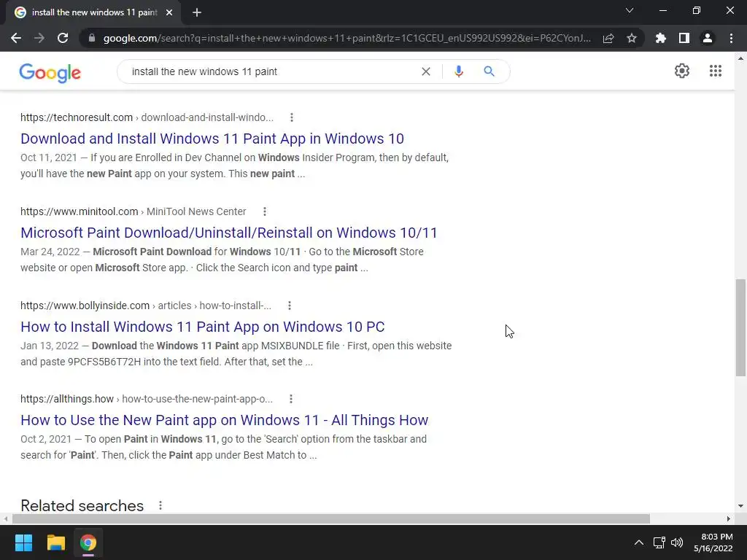Click the Google logo
Screen dimensions: 747x560
click(x=50, y=72)
